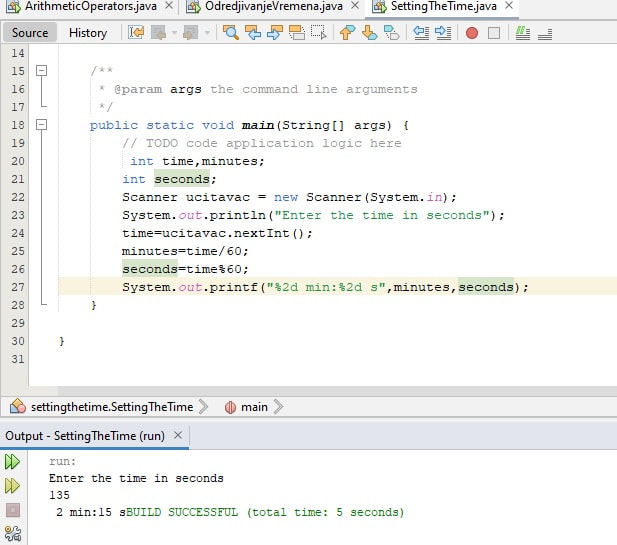Click the Stop build red square icon
The width and height of the screenshot is (617, 545).
point(13,510)
